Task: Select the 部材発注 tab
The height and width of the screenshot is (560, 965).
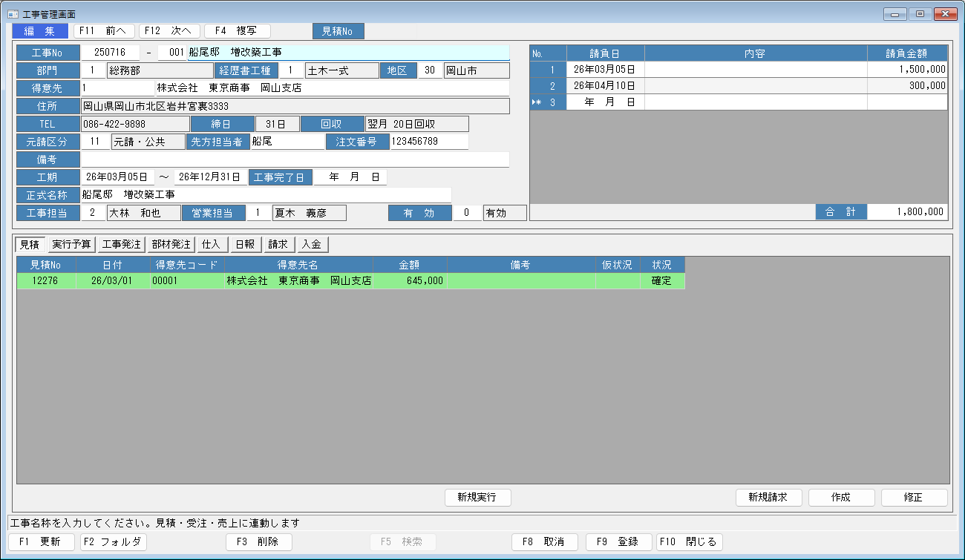Action: coord(171,244)
